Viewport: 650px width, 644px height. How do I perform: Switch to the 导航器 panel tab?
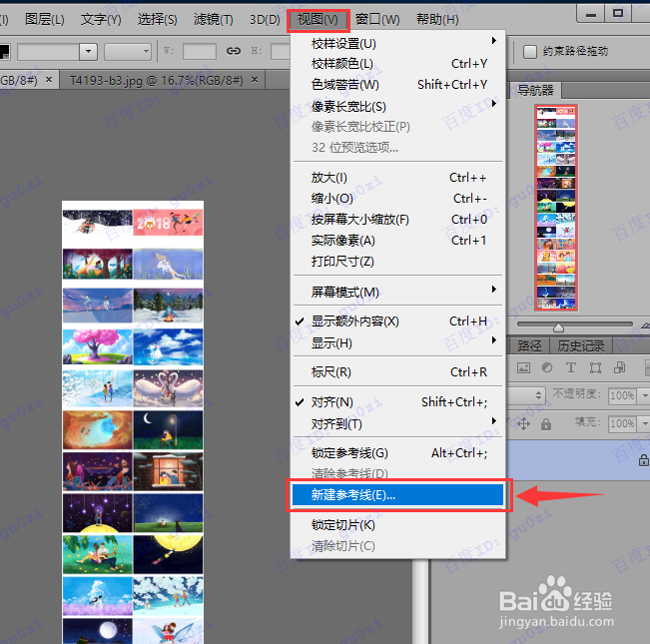tap(535, 90)
